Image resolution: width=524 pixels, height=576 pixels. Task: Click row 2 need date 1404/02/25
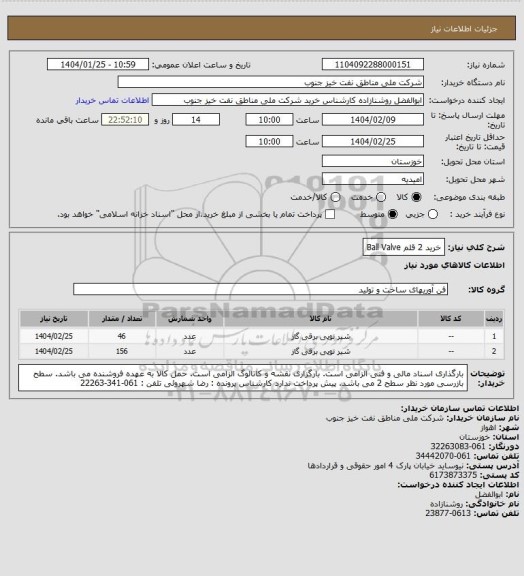tap(54, 351)
